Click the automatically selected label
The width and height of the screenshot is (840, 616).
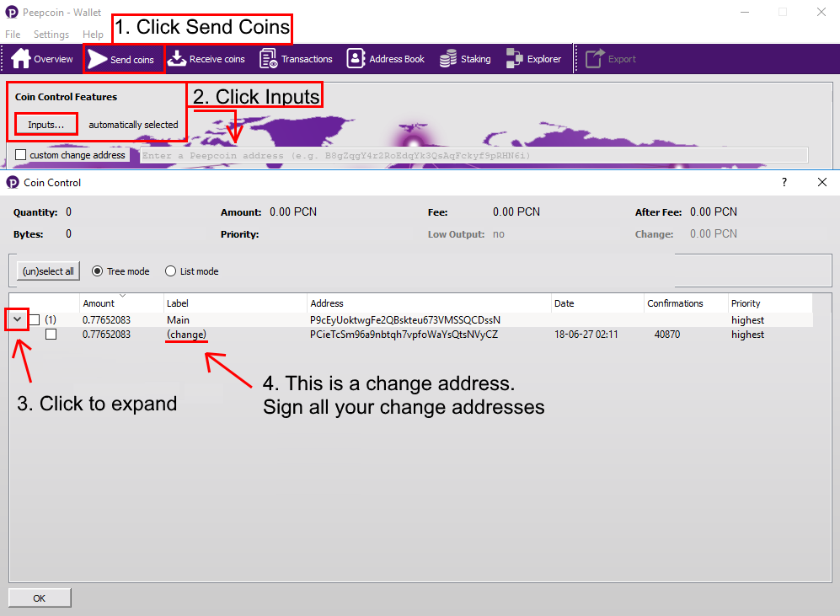point(133,124)
